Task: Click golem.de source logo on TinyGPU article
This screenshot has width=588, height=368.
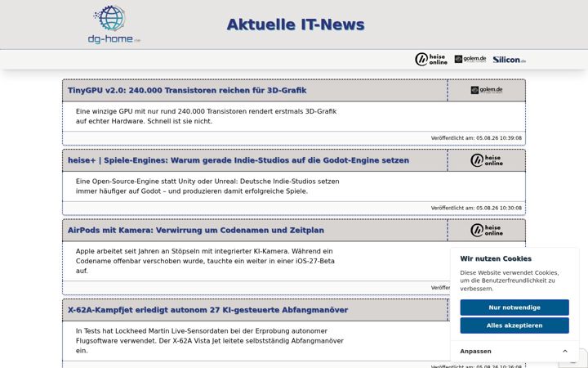Action: [x=487, y=90]
